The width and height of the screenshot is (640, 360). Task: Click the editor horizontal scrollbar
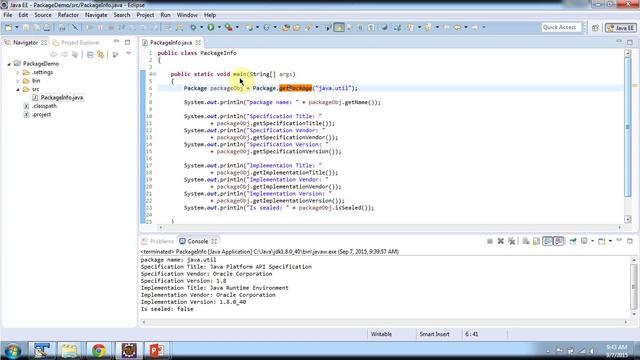click(390, 227)
